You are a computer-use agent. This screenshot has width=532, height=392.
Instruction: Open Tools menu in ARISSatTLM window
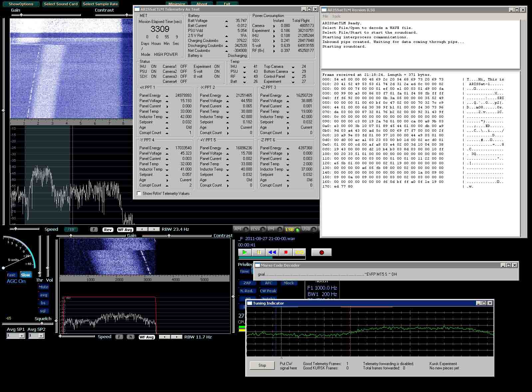tap(336, 16)
